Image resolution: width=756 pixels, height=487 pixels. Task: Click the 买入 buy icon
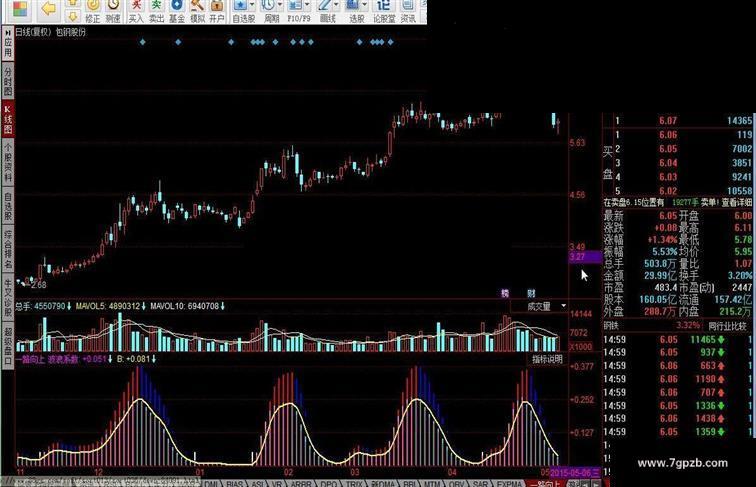pyautogui.click(x=136, y=12)
